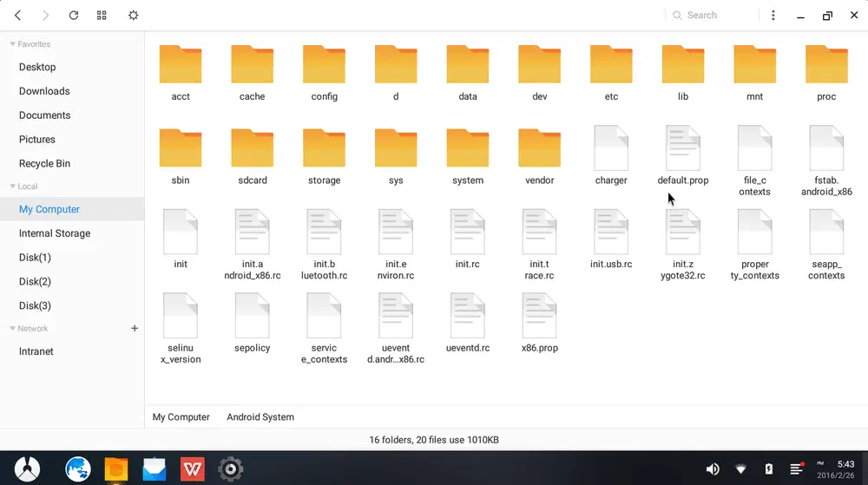Viewport: 868px width, 485px height.
Task: Select the storage folder
Action: click(325, 157)
